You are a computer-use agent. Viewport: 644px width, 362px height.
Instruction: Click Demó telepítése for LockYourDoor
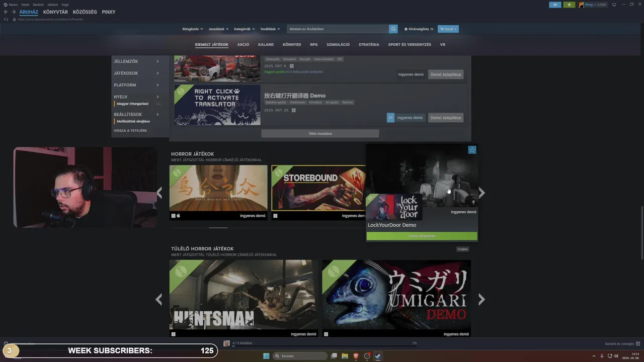pos(422,236)
